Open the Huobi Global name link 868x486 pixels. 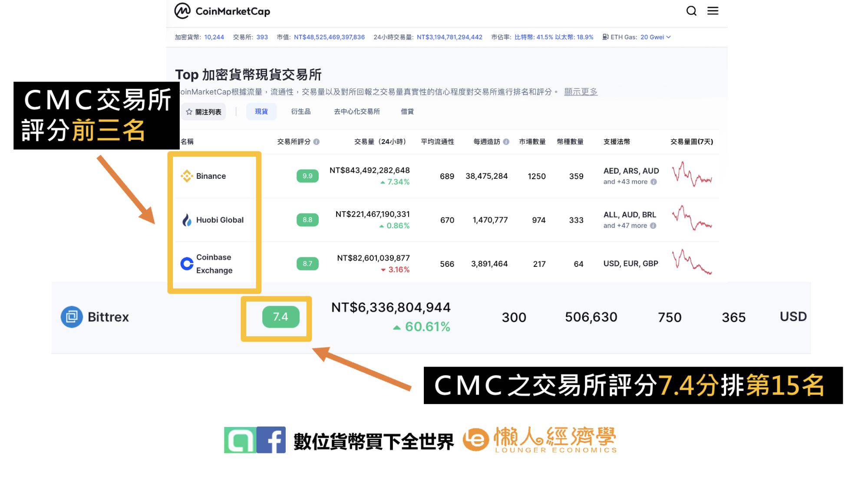pyautogui.click(x=220, y=220)
